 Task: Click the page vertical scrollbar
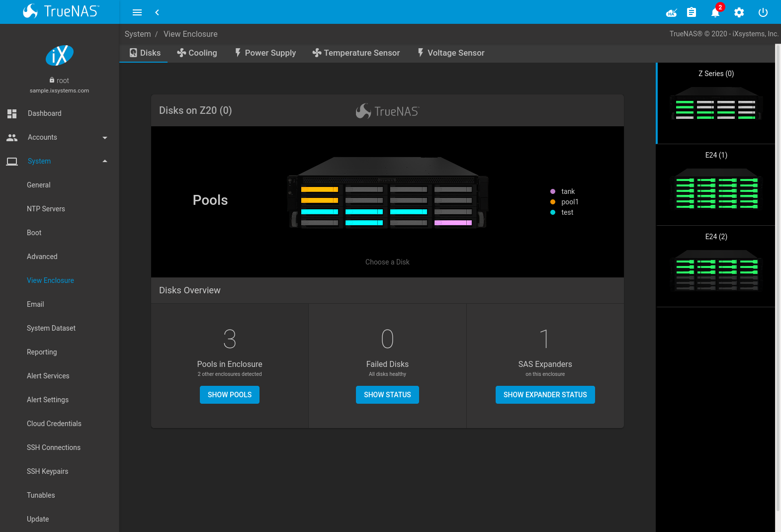click(778, 277)
